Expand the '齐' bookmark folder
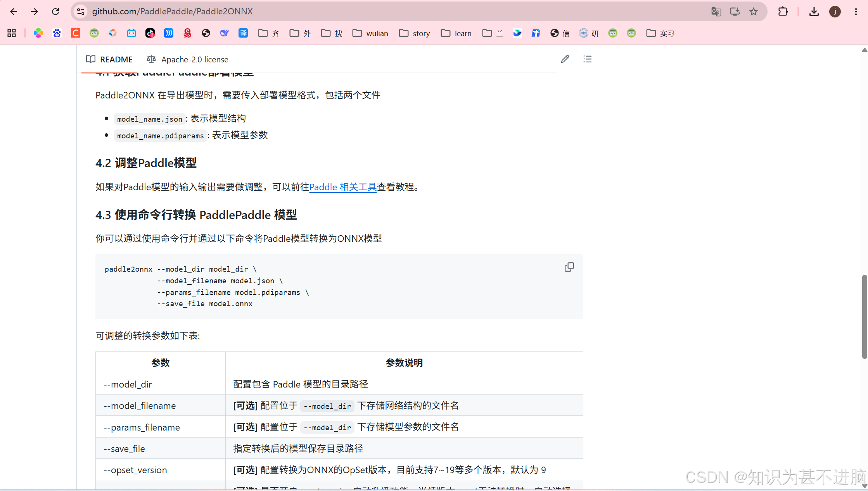The image size is (868, 491). pyautogui.click(x=269, y=33)
